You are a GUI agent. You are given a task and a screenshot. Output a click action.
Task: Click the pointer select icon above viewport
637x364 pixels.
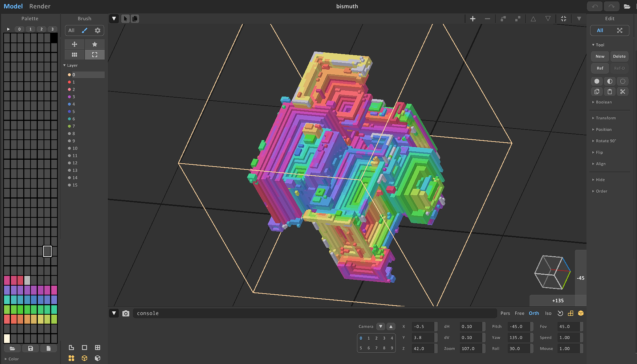[x=125, y=19]
